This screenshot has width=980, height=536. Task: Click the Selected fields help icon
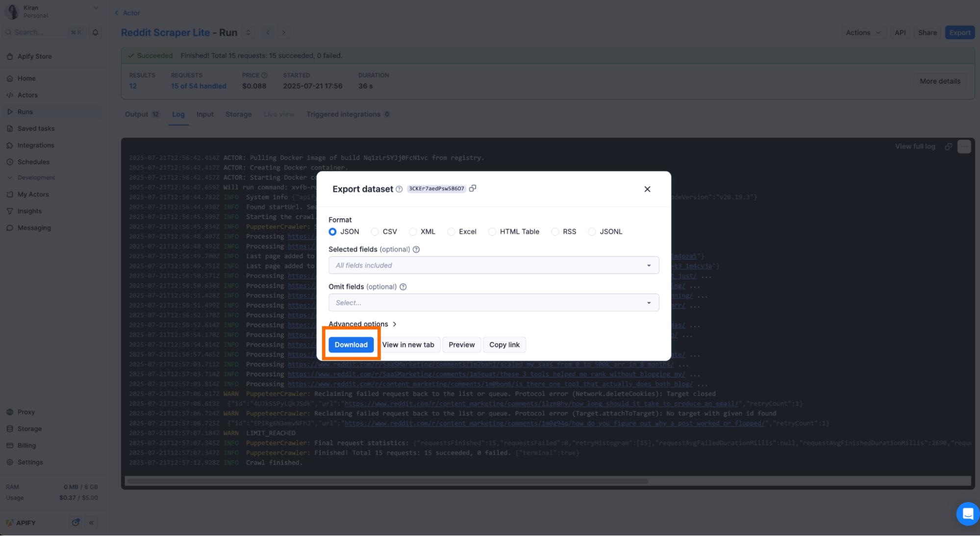tap(416, 249)
